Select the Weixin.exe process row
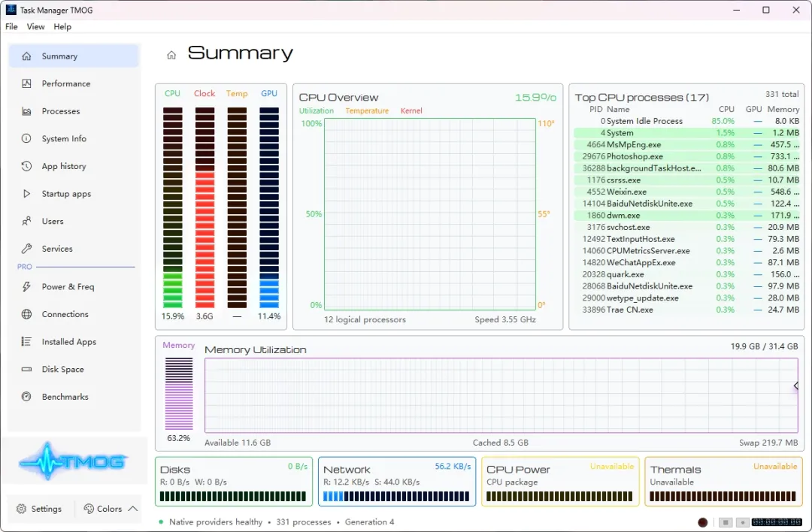812x532 pixels. click(686, 192)
